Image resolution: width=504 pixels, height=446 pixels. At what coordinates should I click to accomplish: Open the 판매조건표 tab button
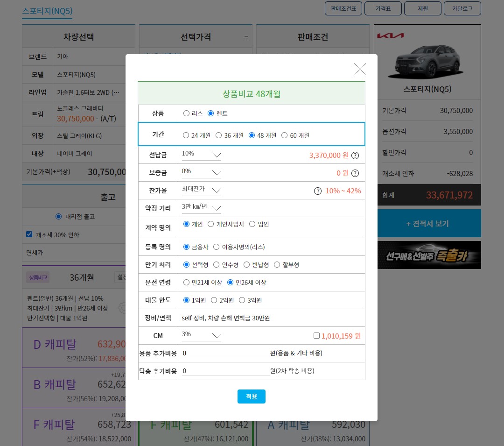pyautogui.click(x=343, y=9)
